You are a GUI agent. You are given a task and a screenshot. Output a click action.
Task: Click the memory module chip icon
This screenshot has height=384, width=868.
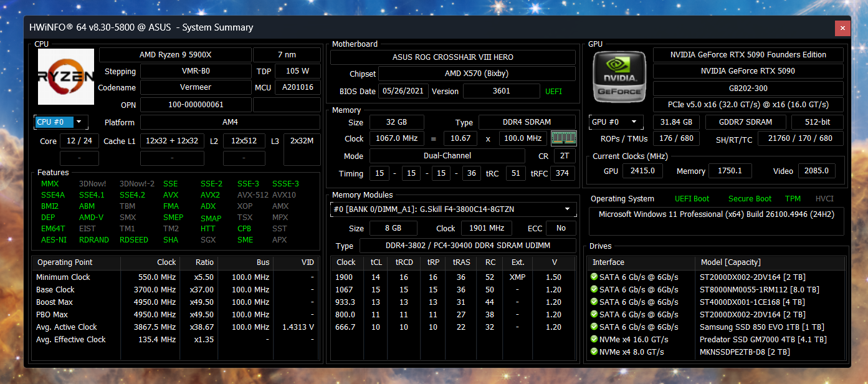563,138
